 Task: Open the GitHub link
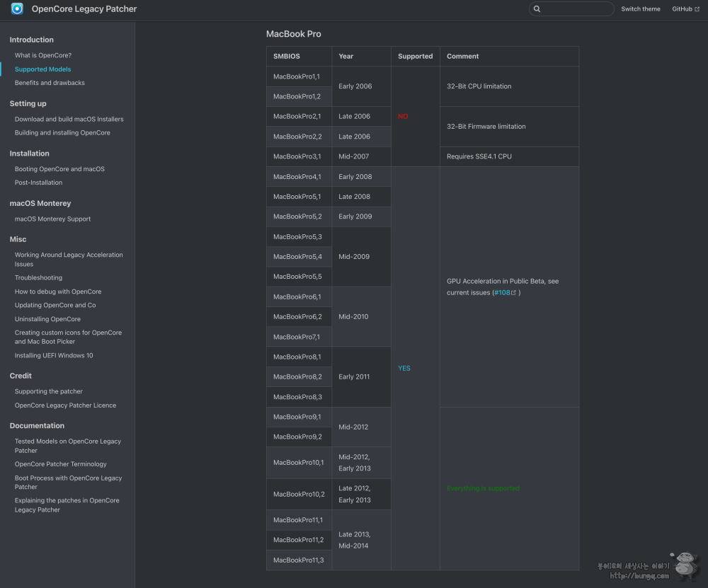click(x=685, y=9)
